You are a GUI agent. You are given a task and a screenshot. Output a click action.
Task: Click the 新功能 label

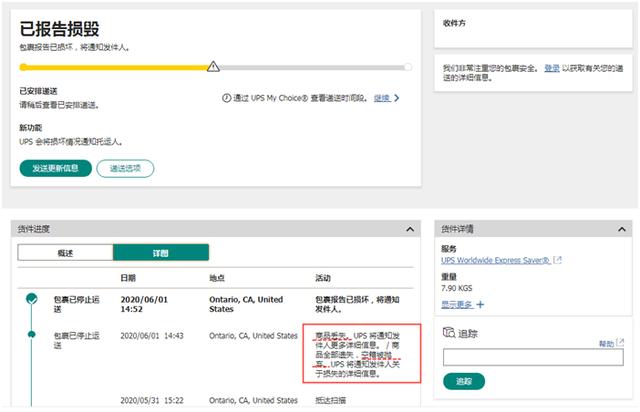point(31,128)
